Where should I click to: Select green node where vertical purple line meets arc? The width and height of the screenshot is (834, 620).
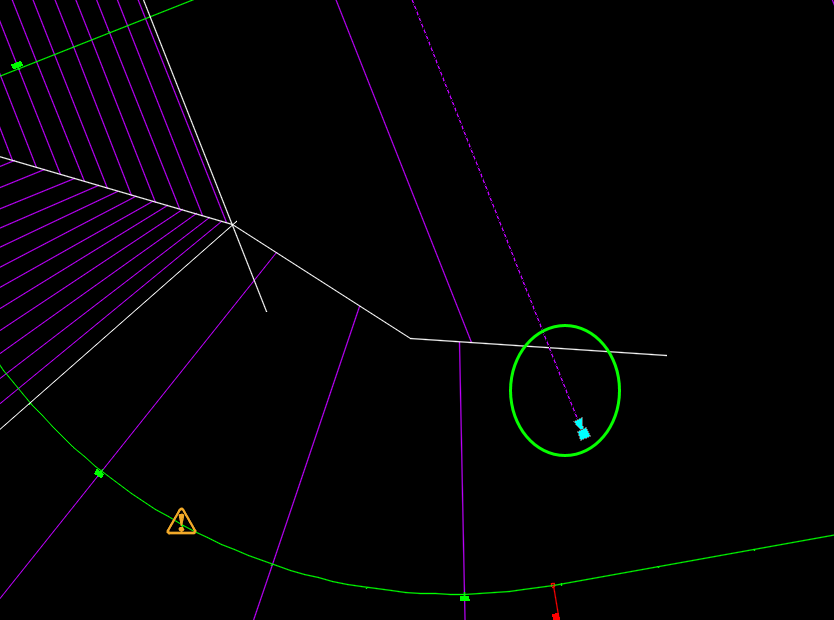coord(464,597)
